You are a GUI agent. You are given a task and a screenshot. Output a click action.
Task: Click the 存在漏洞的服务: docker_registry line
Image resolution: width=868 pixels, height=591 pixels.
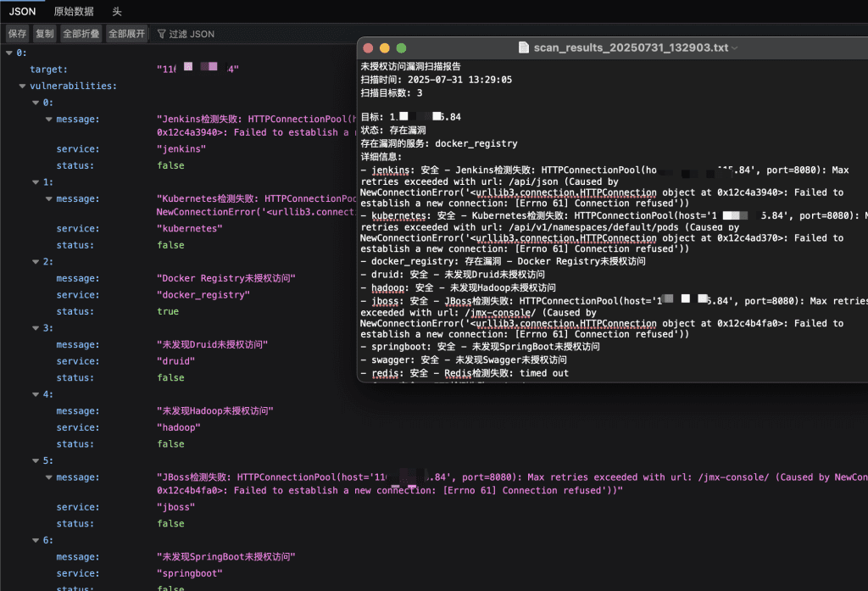439,143
